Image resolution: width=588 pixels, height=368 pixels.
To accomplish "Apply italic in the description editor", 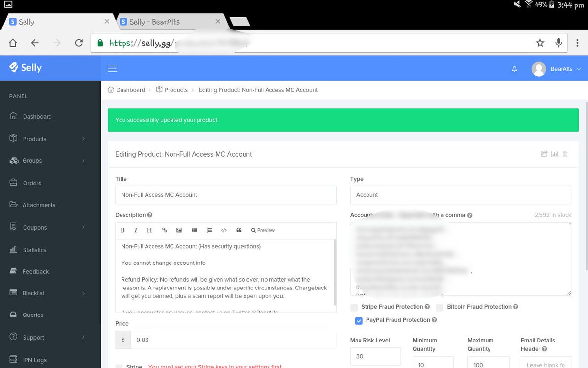I will [136, 230].
